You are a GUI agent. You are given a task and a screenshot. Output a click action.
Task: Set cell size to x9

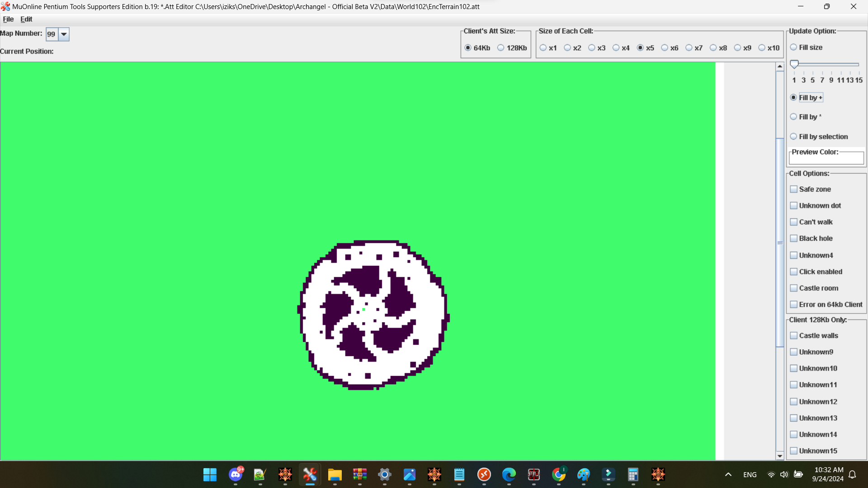tap(743, 48)
